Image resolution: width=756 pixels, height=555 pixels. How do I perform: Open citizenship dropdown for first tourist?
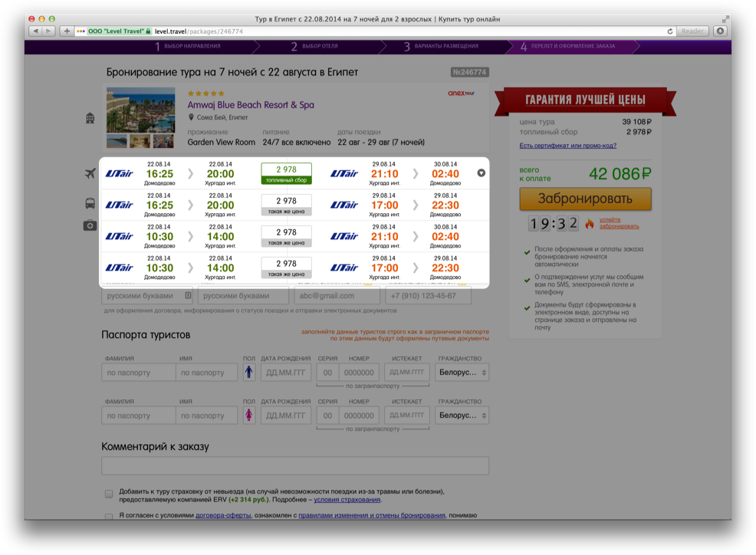(462, 373)
